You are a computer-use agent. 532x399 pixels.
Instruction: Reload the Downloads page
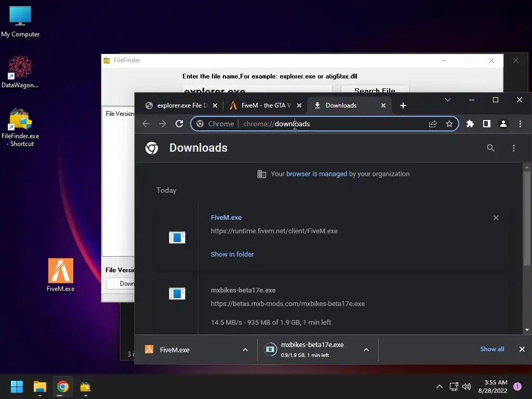pyautogui.click(x=179, y=124)
